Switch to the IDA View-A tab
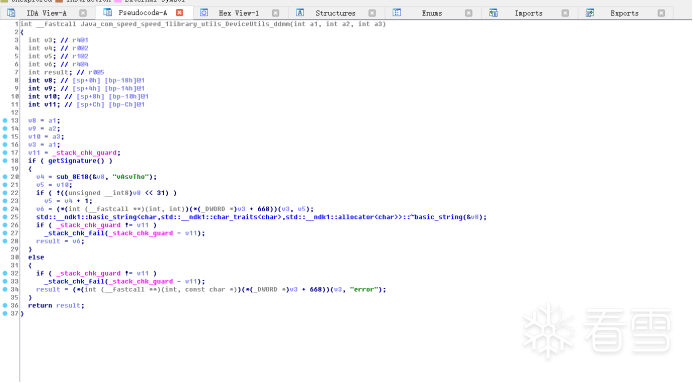Screen dimensions: 693x383 [46, 13]
